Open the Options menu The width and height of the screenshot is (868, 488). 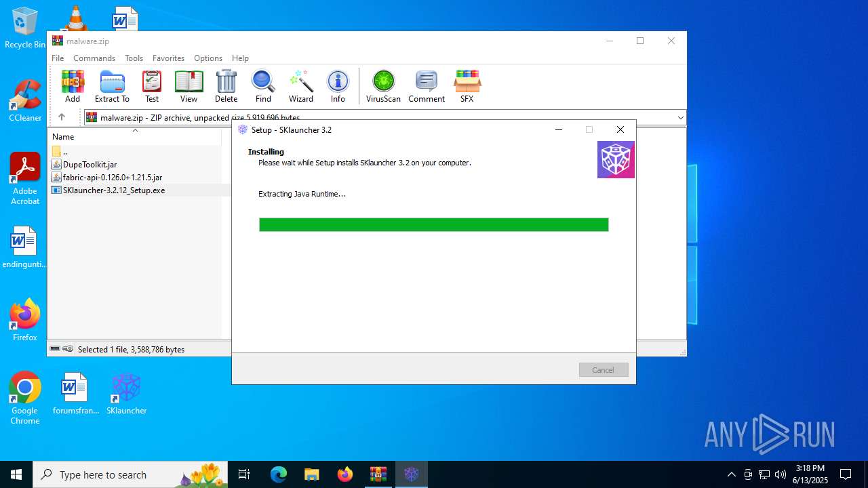tap(208, 58)
